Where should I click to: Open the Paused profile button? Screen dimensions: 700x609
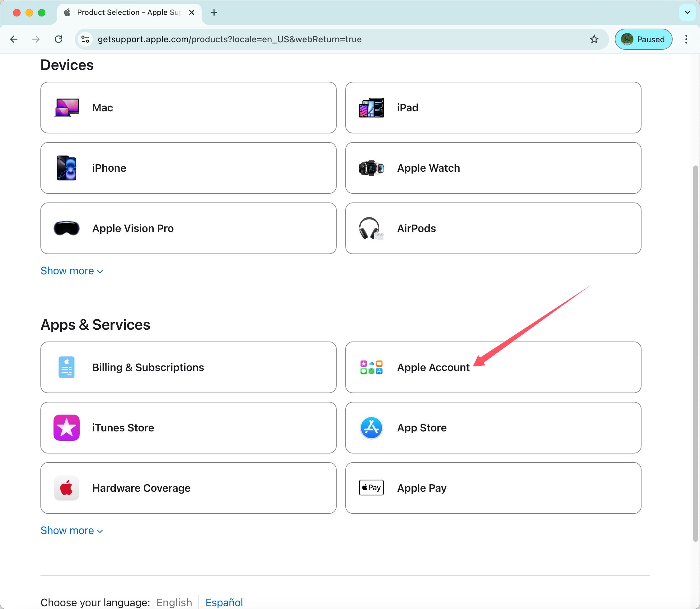643,40
